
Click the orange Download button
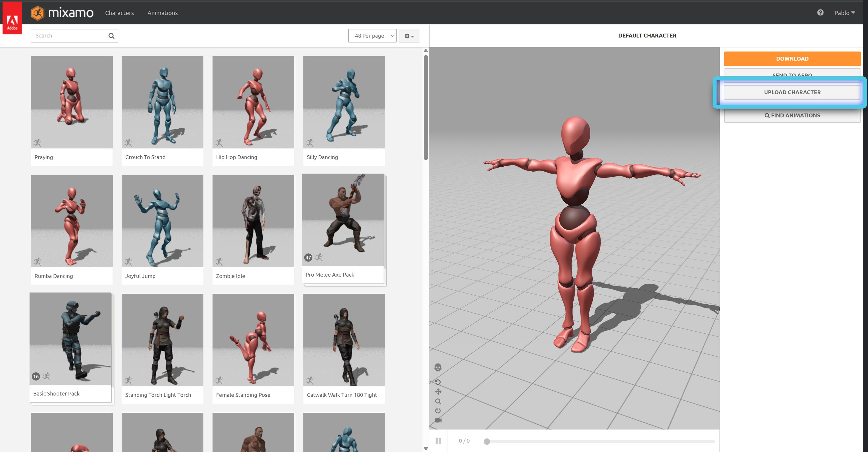point(792,59)
